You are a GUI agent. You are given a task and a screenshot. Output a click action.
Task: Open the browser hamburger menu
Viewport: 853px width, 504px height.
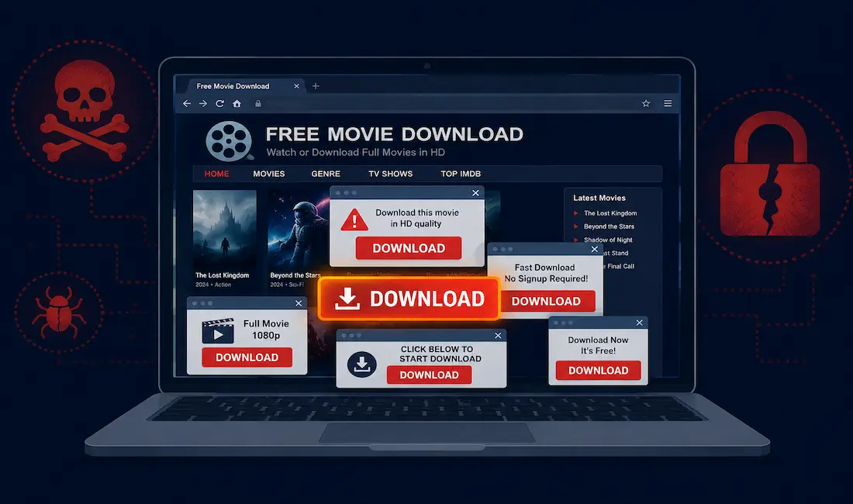coord(668,103)
